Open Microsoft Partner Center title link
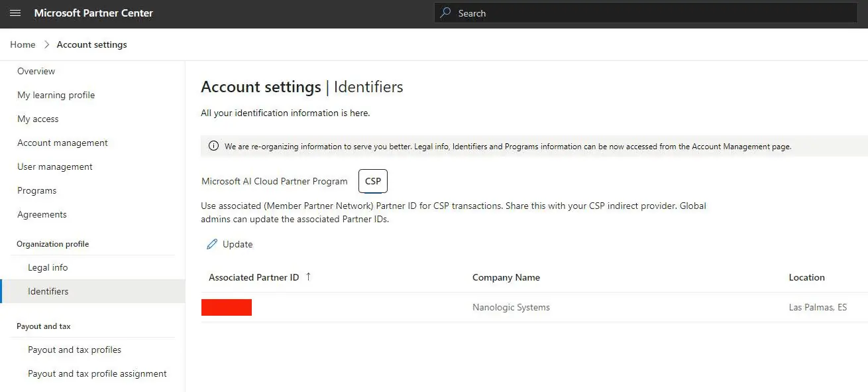The height and width of the screenshot is (392, 868). (x=93, y=13)
